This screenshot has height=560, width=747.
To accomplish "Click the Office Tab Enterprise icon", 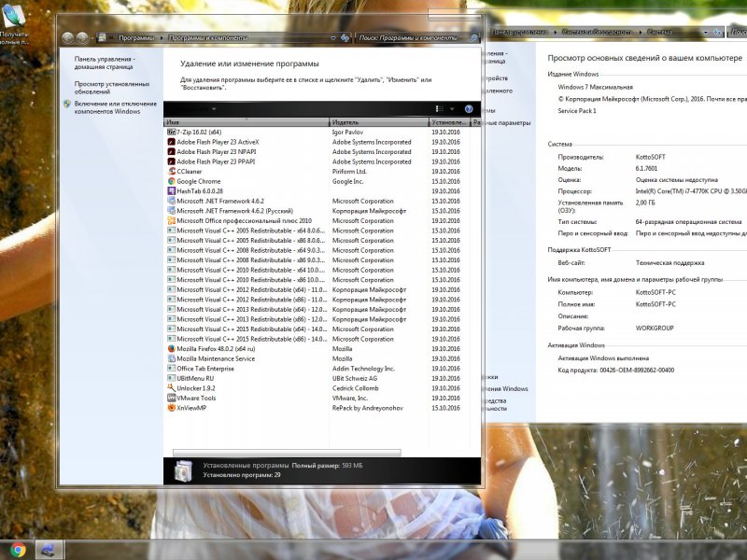I will point(172,369).
